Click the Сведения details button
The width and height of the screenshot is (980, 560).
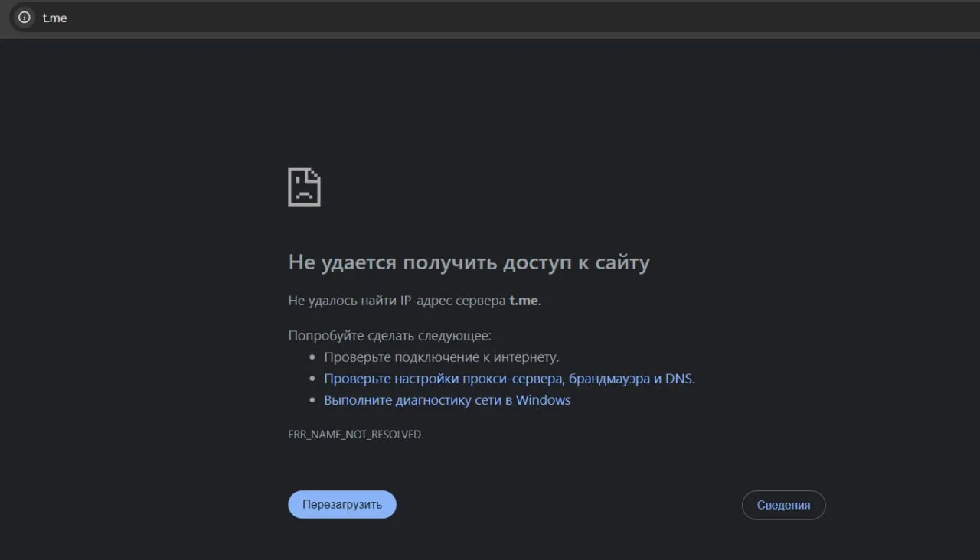point(783,505)
